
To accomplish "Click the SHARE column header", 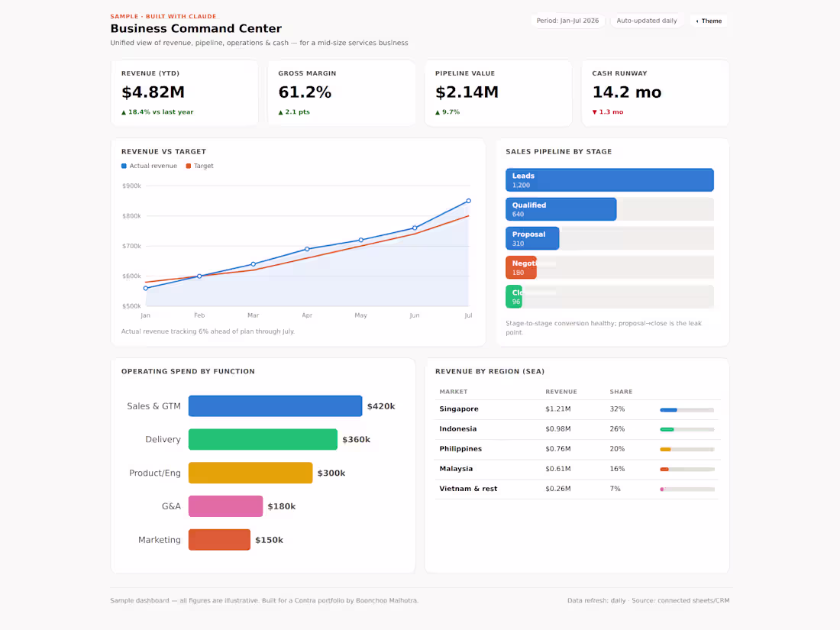I will pos(621,392).
